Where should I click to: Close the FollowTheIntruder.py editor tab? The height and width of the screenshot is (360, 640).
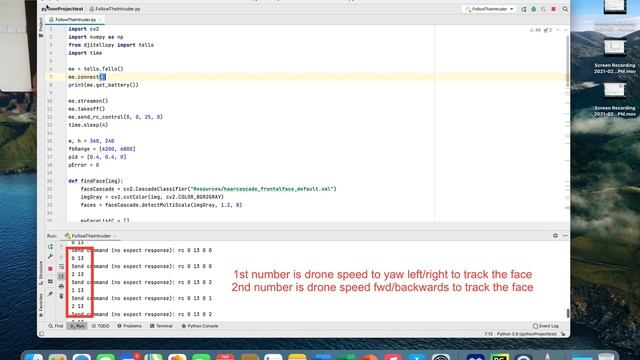pos(100,20)
